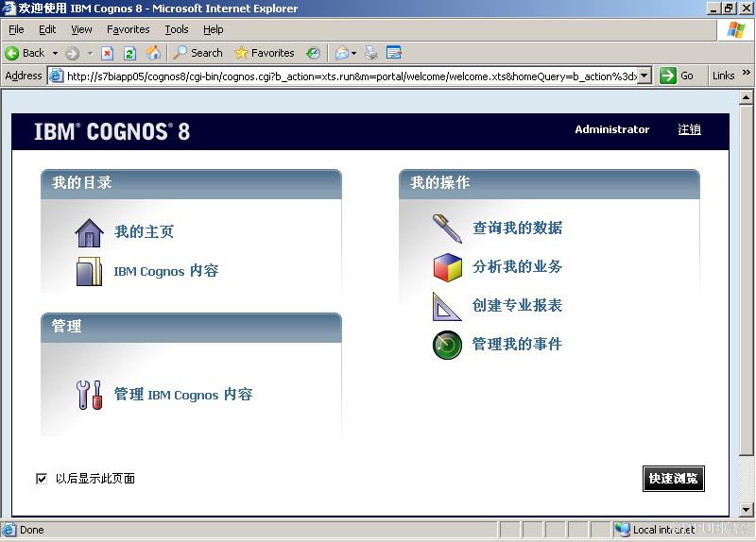The height and width of the screenshot is (542, 756).
Task: Open the 管理我的事件 link
Action: click(517, 344)
